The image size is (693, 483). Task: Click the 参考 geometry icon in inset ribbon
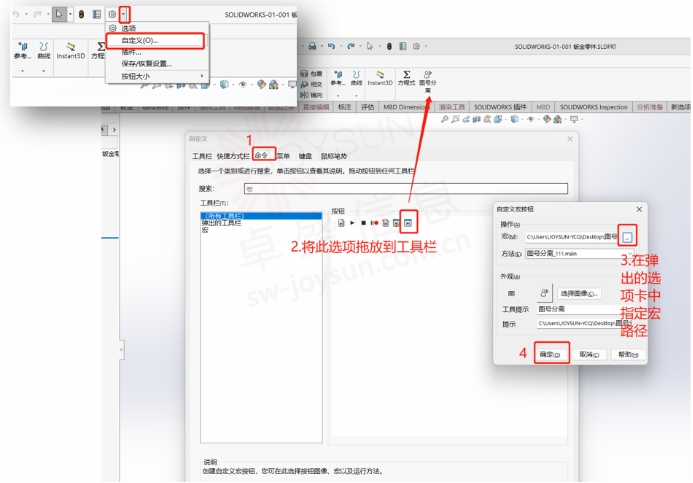point(22,50)
